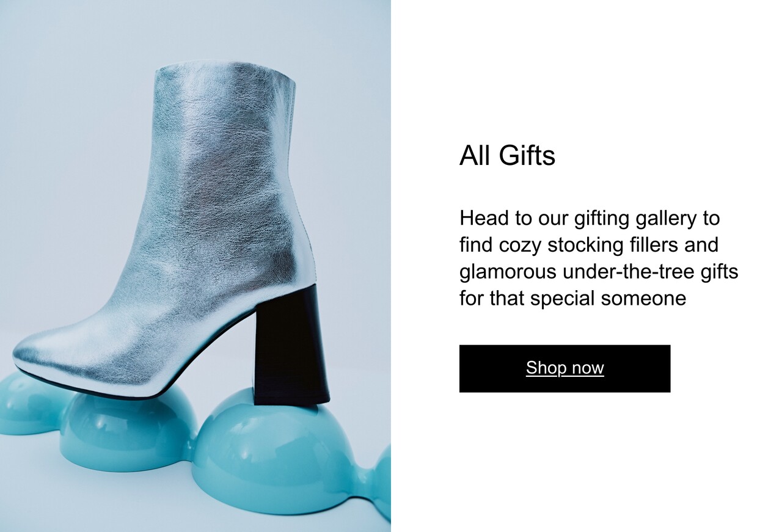Click the silver metallic boot photo

pos(195,266)
